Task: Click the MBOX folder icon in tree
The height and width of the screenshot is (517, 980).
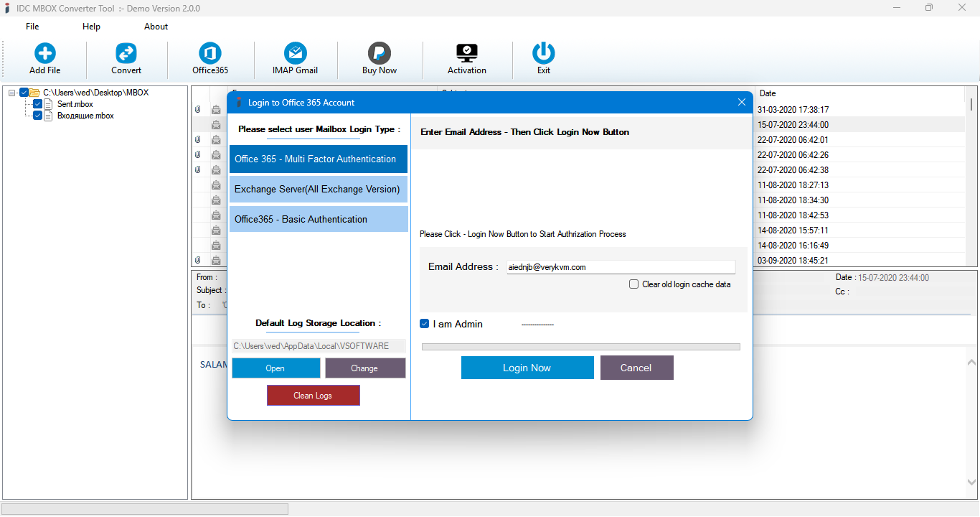Action: [x=34, y=93]
